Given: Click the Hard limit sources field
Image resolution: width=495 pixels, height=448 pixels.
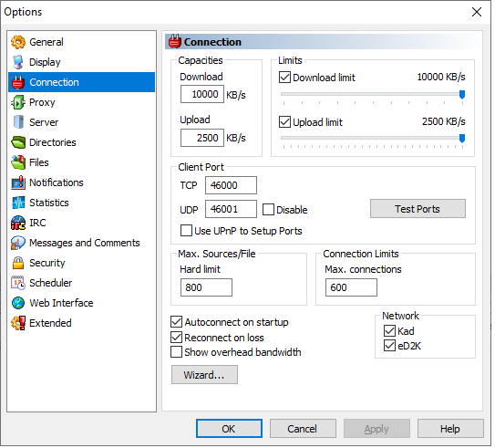Looking at the screenshot, I should [x=207, y=288].
